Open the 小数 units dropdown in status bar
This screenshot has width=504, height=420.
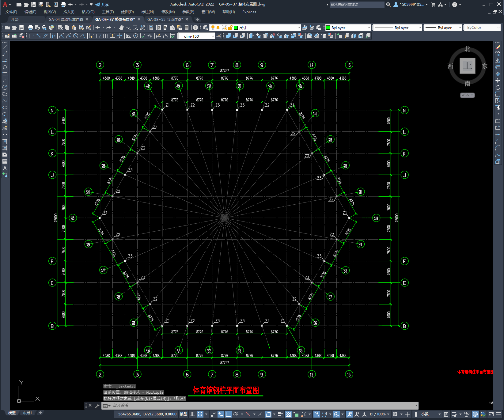tap(431, 414)
